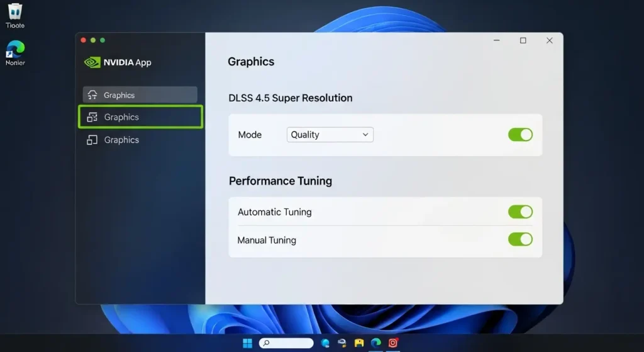644x352 pixels.
Task: Click the "Mode" label
Action: 250,135
